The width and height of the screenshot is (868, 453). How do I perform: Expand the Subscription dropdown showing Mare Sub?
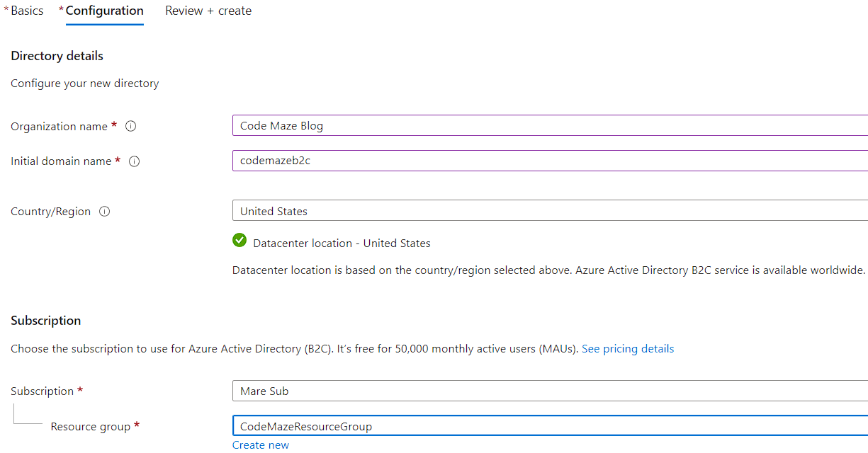click(549, 391)
